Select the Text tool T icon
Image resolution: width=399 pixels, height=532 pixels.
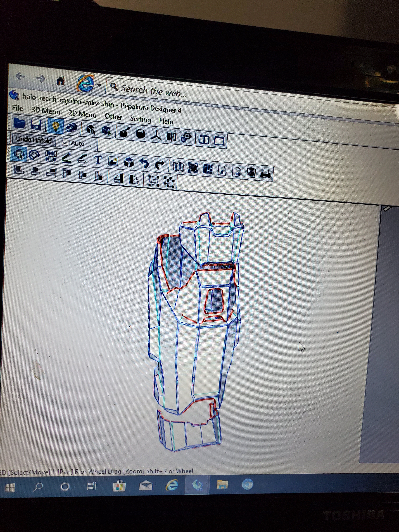tap(98, 160)
